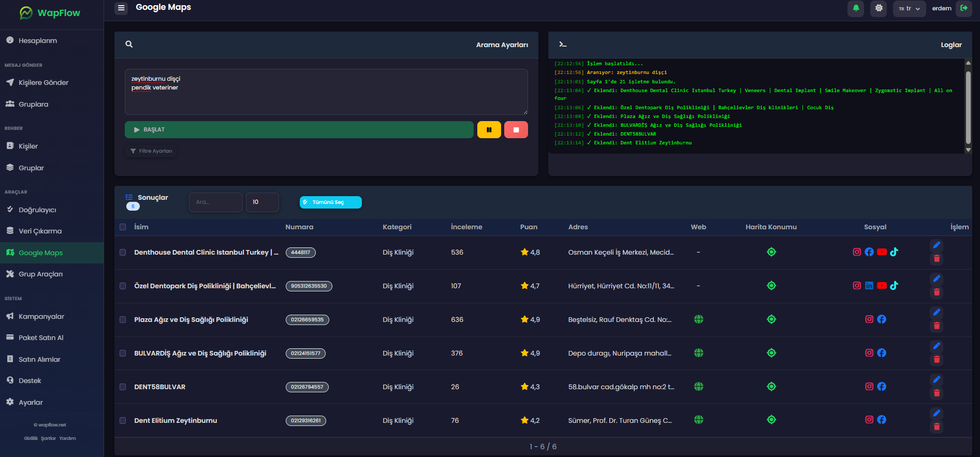Open TikTok for Denthouse Dental Clinic
Viewport: 980px width, 457px height.
point(894,252)
